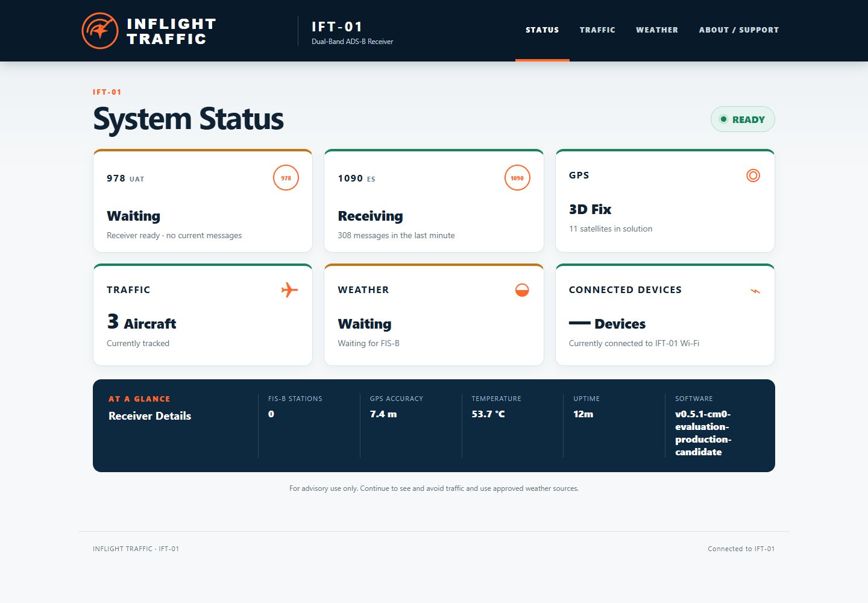Click the READY status badge
Viewport: 868px width, 603px height.
coord(743,119)
